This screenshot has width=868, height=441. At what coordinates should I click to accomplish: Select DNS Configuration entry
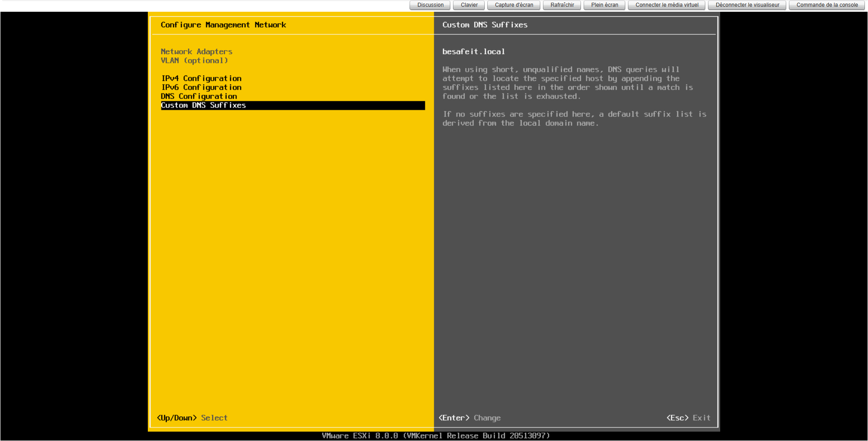(x=199, y=96)
